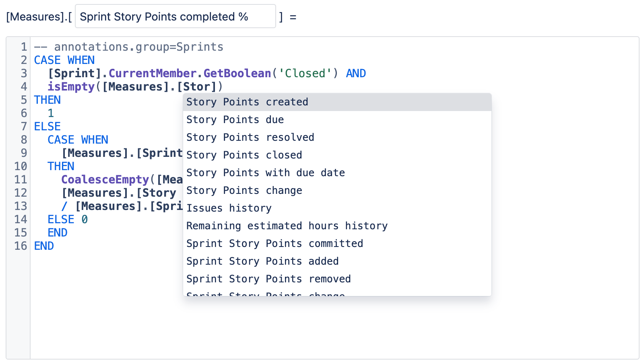Click END keyword on line 15

58,233
